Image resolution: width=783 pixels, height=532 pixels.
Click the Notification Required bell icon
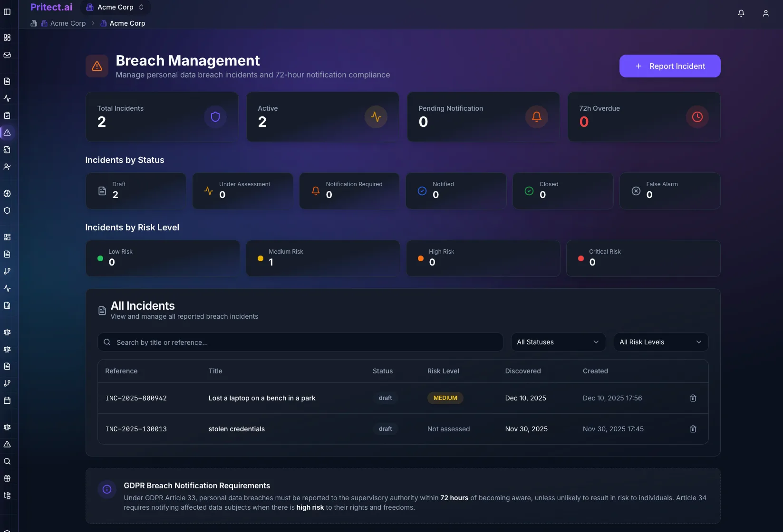316,191
